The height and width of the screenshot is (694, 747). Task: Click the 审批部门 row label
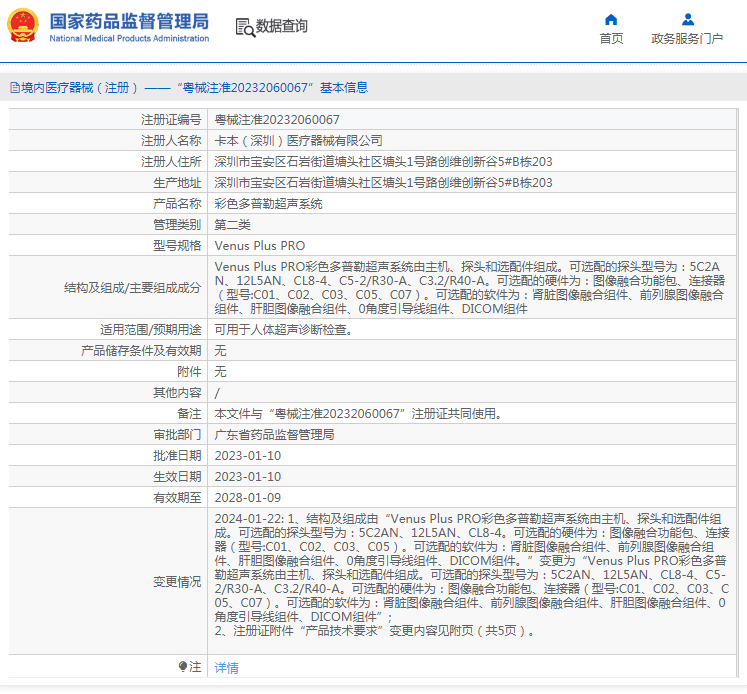177,434
